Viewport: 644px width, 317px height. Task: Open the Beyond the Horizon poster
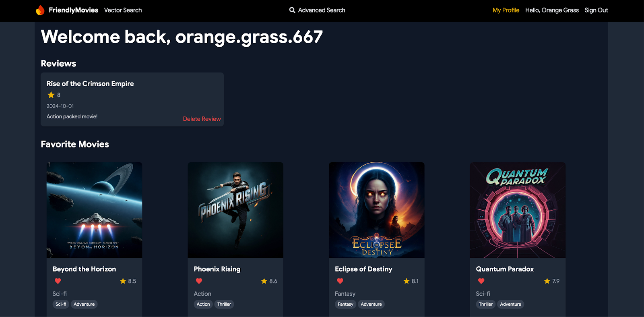tap(94, 210)
